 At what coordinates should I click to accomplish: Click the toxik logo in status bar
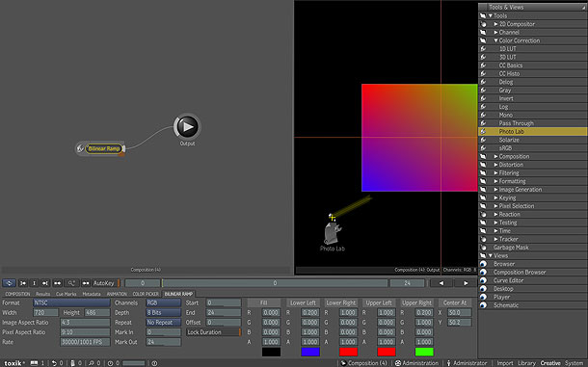tap(13, 363)
